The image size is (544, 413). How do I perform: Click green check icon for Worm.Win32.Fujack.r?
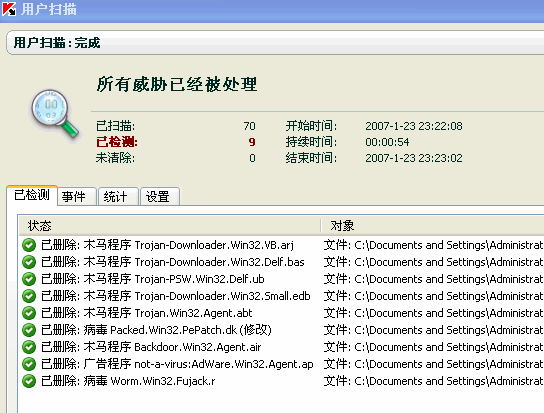29,381
